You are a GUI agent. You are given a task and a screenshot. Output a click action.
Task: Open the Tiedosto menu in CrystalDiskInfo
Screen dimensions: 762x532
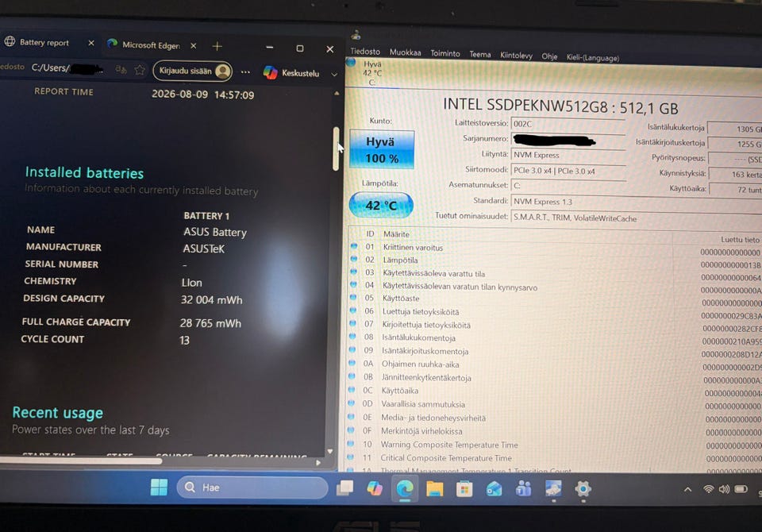coord(365,52)
